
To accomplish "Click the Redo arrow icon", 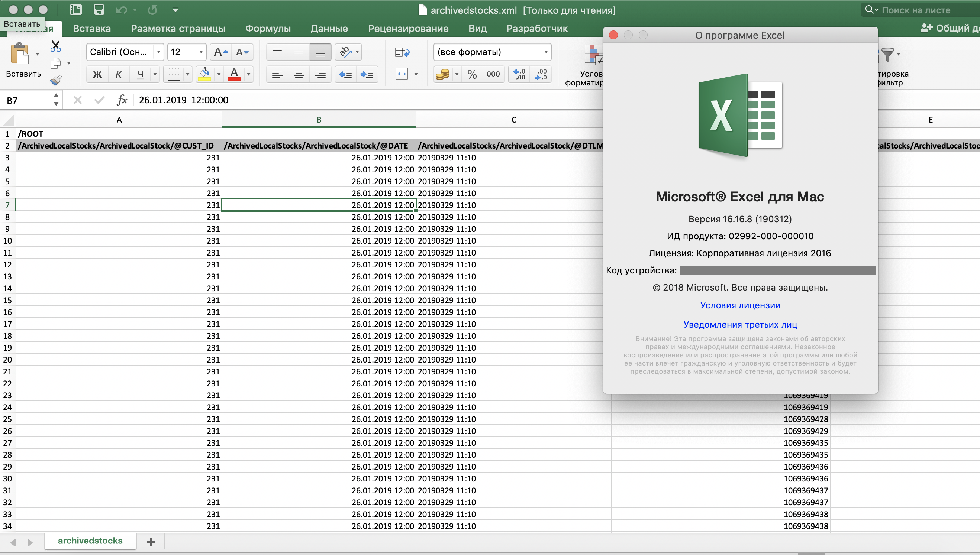I will point(152,10).
